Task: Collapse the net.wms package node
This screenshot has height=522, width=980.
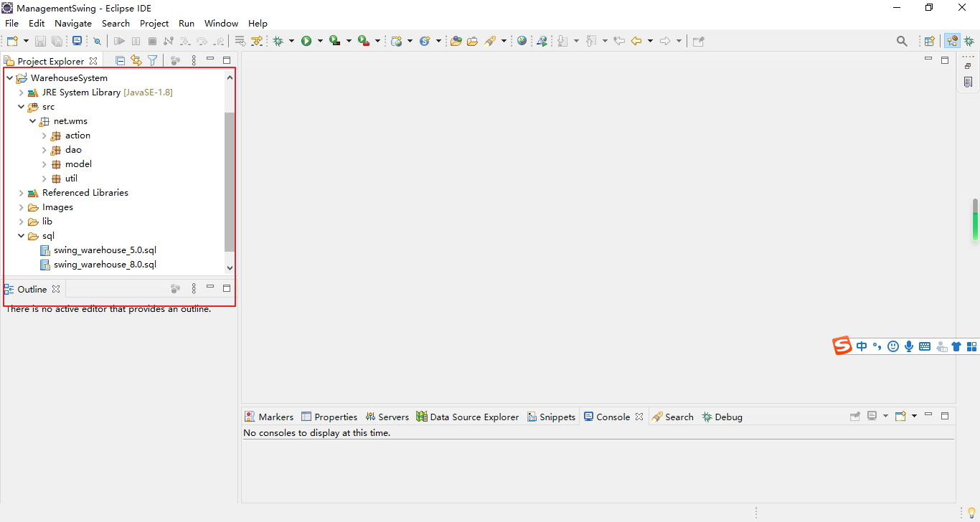Action: [x=32, y=121]
